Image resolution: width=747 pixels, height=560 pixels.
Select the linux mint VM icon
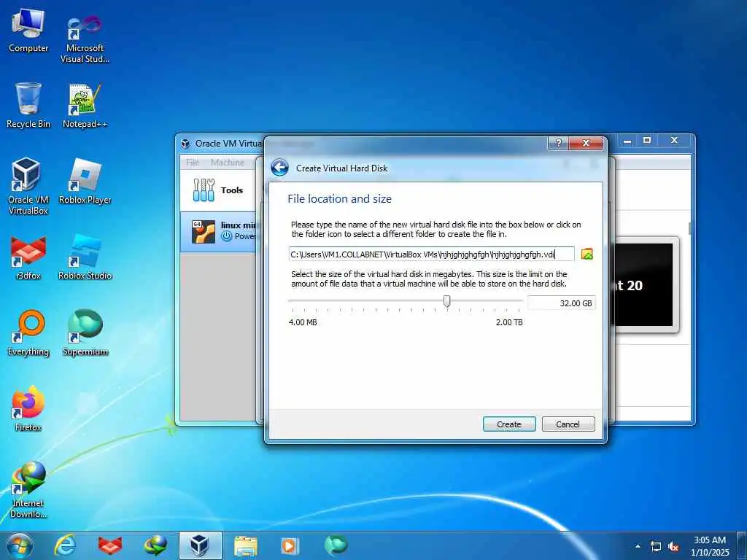click(204, 231)
